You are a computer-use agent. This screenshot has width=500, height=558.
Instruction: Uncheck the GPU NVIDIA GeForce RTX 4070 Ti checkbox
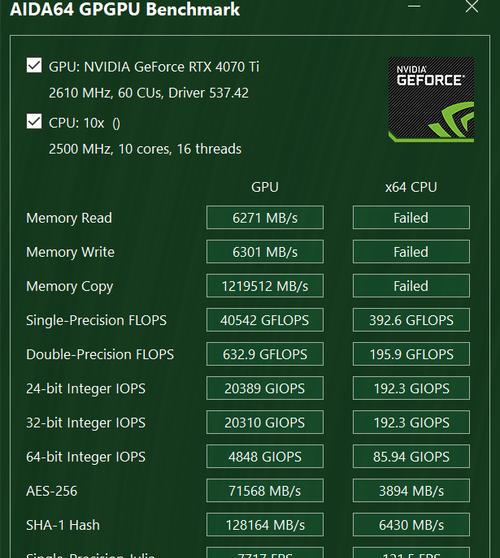tap(34, 65)
